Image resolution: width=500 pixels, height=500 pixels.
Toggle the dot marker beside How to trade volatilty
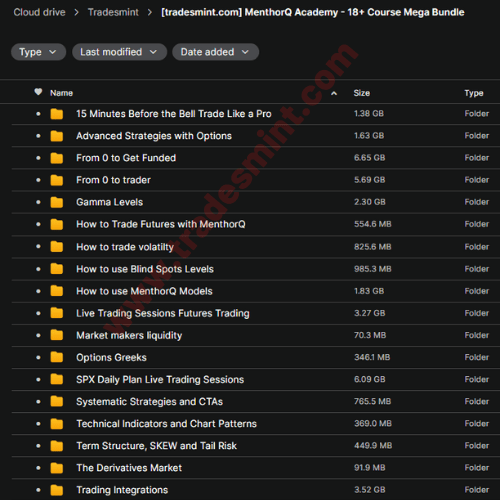coord(38,246)
